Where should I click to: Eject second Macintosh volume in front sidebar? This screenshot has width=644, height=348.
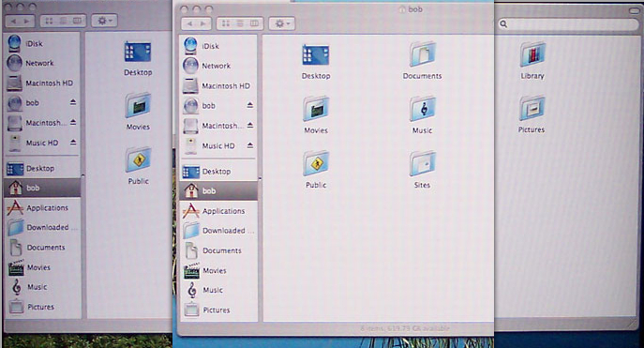click(249, 126)
